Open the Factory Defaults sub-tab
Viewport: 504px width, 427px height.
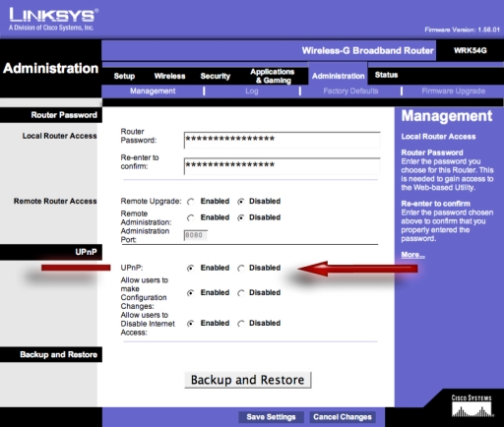[350, 91]
